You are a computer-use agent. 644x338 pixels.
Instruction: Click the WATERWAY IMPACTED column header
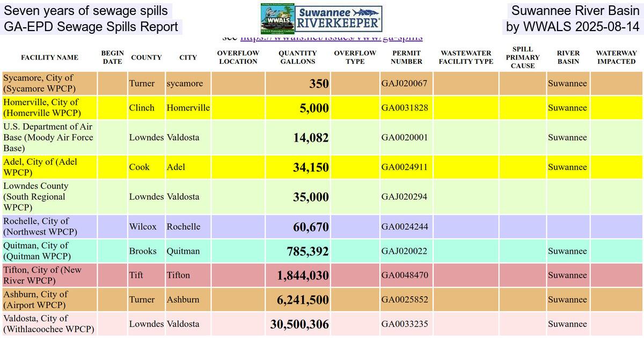617,57
